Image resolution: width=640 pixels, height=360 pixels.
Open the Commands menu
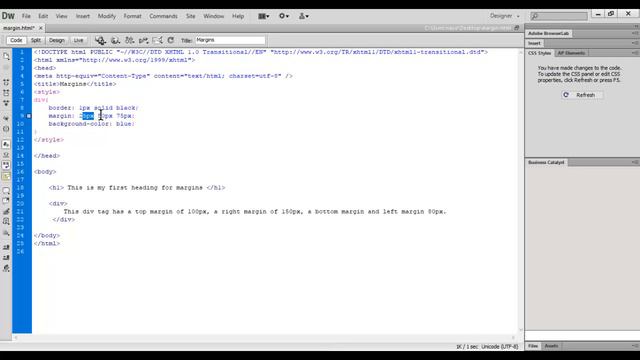[163, 16]
